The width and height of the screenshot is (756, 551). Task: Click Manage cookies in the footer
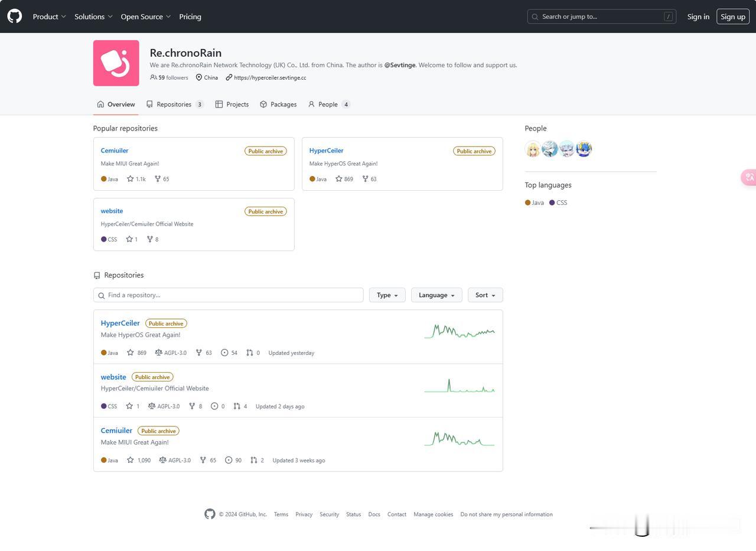[x=434, y=514]
